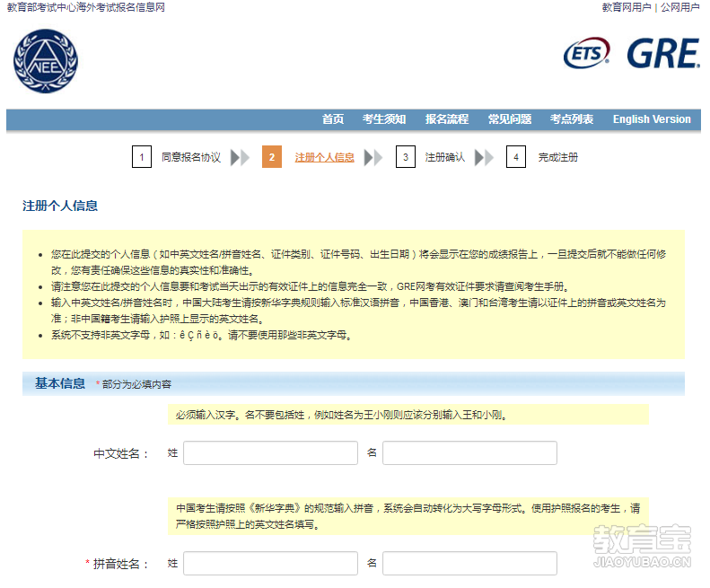Screen dimensions: 710x588
Task: Click the arrows after 注册确认 step
Action: coord(484,158)
